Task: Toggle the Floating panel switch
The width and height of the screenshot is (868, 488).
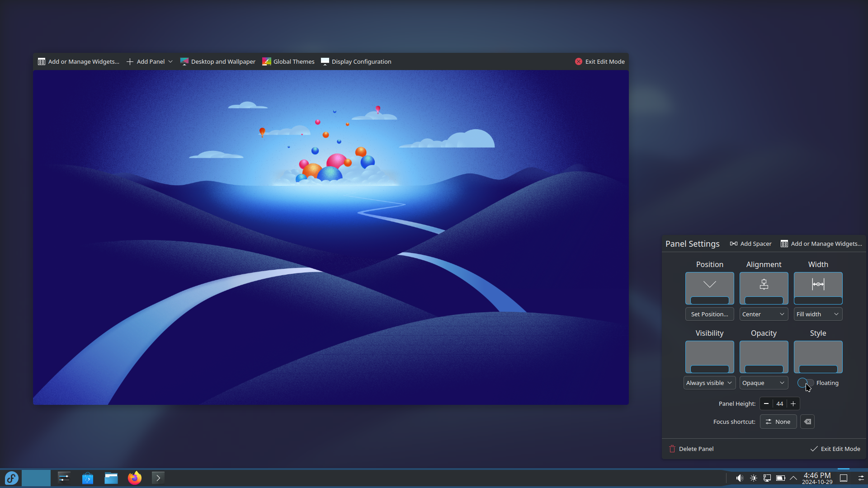Action: [806, 383]
